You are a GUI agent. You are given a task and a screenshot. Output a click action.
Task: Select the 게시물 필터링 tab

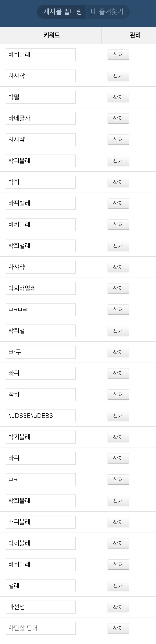(x=62, y=12)
